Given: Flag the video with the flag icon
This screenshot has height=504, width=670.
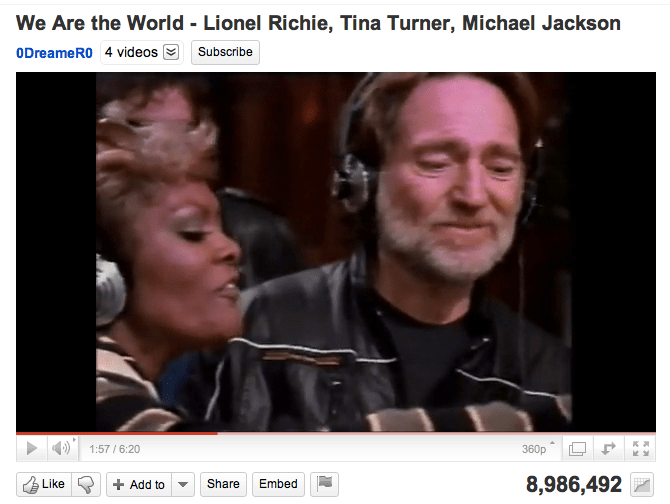Looking at the screenshot, I should (x=324, y=484).
